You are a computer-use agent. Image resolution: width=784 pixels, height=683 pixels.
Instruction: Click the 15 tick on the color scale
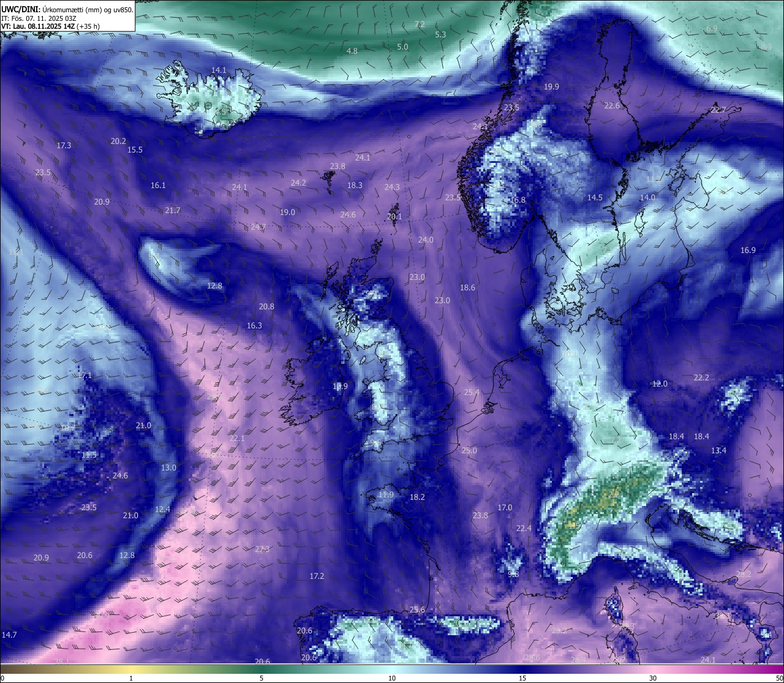(x=522, y=679)
